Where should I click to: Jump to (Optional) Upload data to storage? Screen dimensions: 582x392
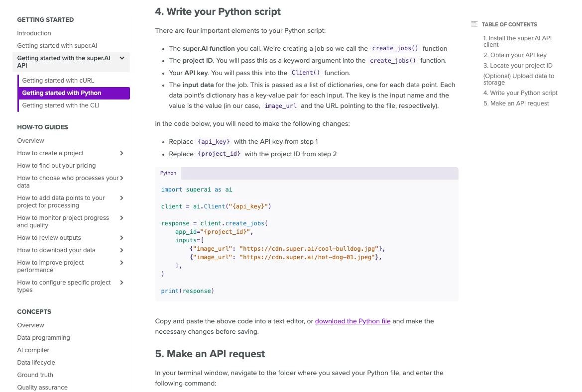pyautogui.click(x=519, y=80)
